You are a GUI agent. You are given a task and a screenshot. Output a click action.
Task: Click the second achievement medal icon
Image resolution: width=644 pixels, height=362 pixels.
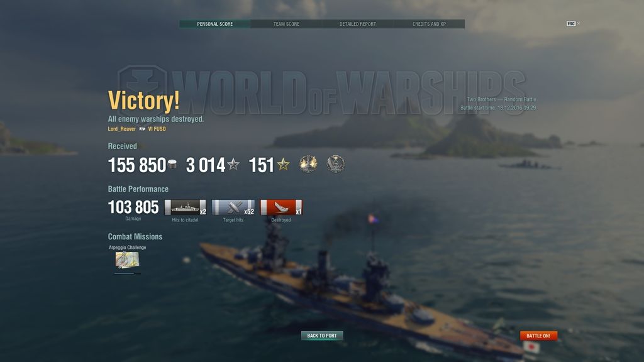(336, 164)
